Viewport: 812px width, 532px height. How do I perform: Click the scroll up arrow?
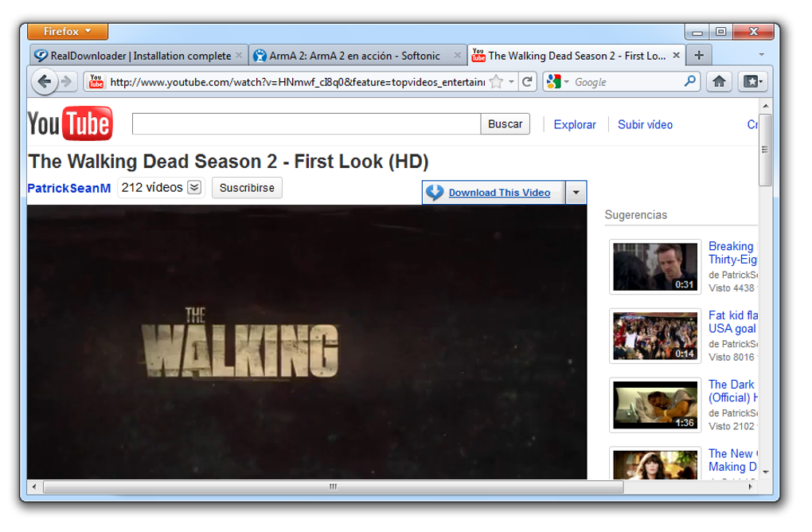(x=765, y=106)
